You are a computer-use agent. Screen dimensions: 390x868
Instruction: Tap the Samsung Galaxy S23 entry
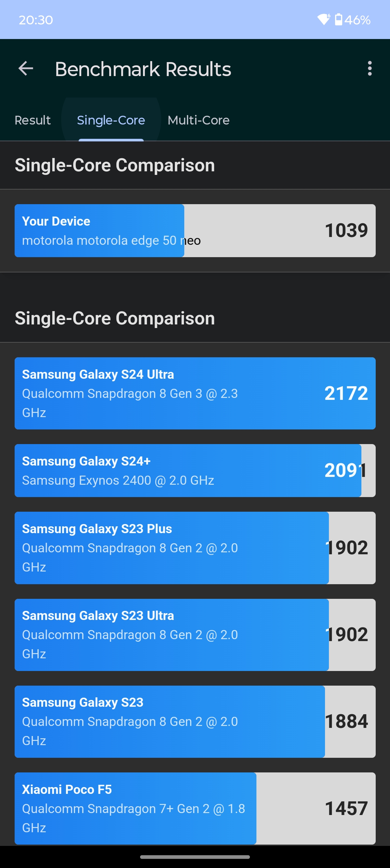tap(195, 722)
